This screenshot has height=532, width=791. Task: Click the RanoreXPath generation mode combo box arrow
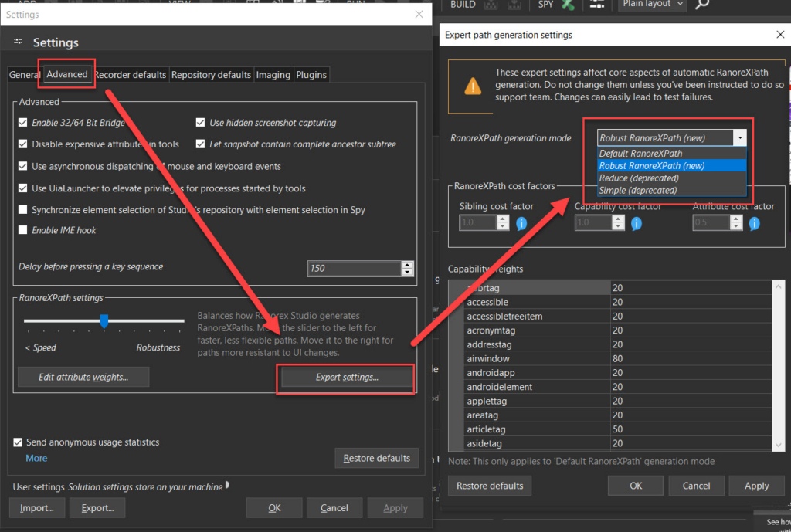(739, 137)
